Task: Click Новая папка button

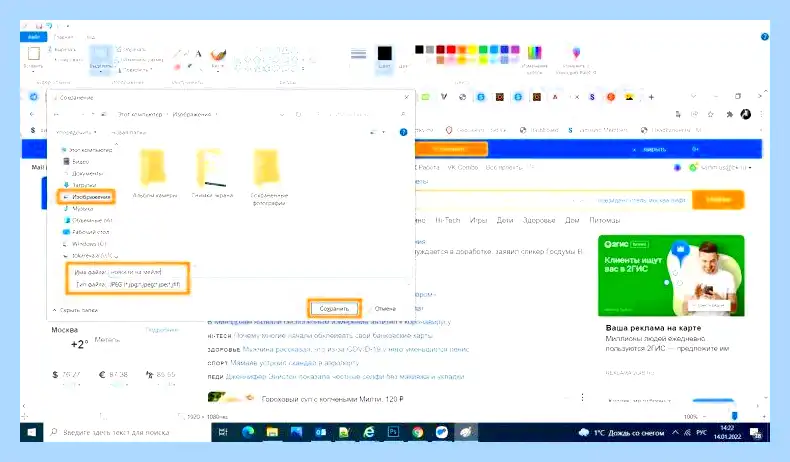Action: (x=128, y=133)
